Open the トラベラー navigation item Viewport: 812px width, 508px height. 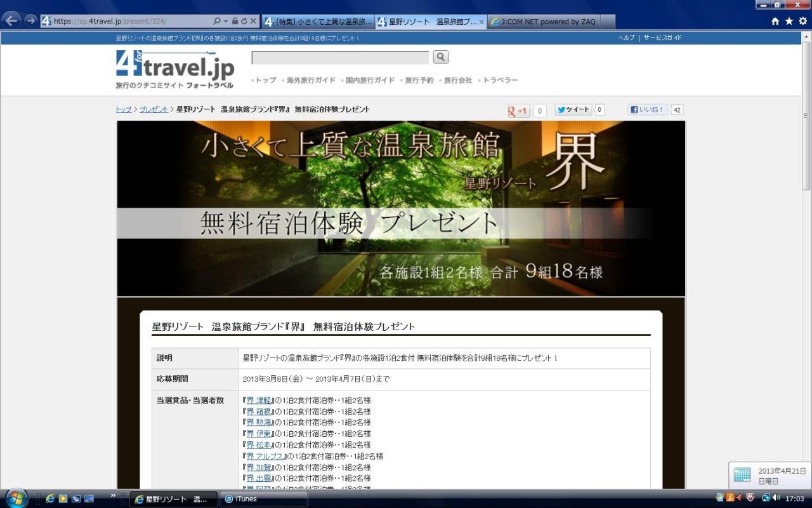501,80
